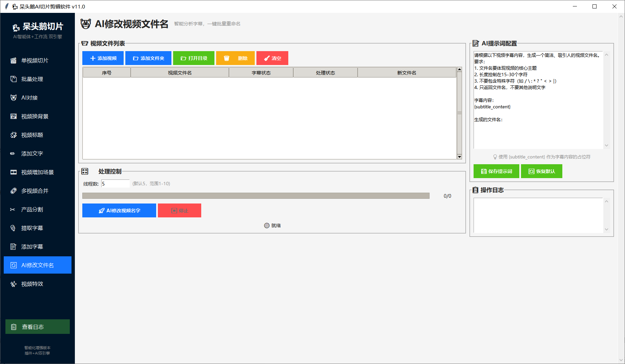The width and height of the screenshot is (625, 364).
Task: Focus the 线程数 input field
Action: (x=115, y=184)
